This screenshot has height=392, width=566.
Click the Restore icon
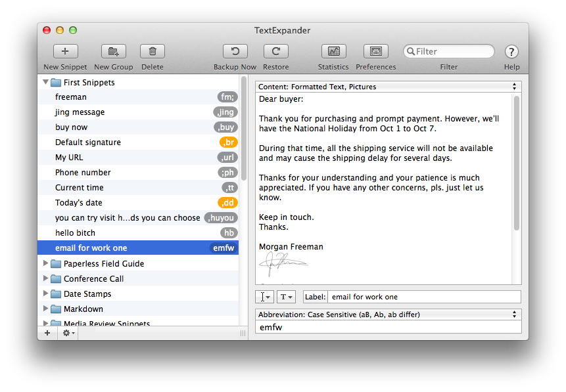pyautogui.click(x=276, y=51)
